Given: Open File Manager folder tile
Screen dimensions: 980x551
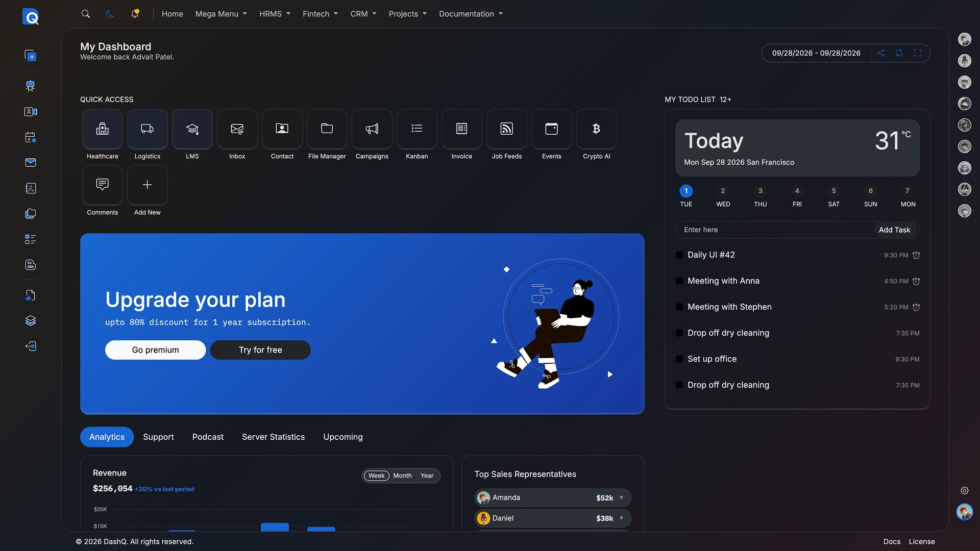Looking at the screenshot, I should pyautogui.click(x=327, y=129).
